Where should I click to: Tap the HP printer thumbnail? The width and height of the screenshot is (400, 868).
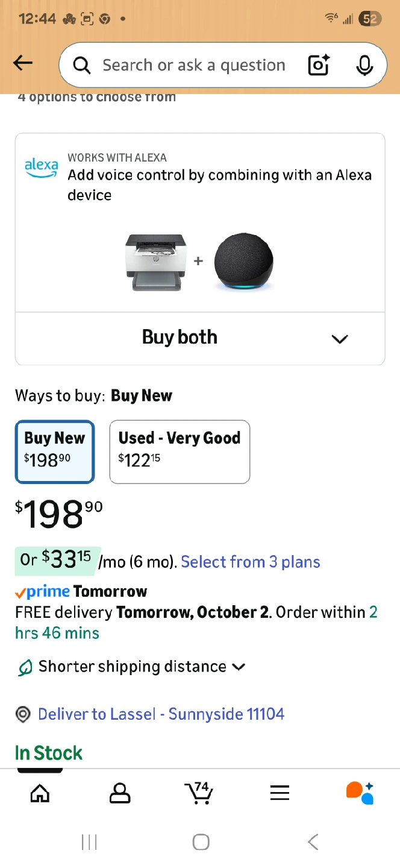[x=156, y=262]
